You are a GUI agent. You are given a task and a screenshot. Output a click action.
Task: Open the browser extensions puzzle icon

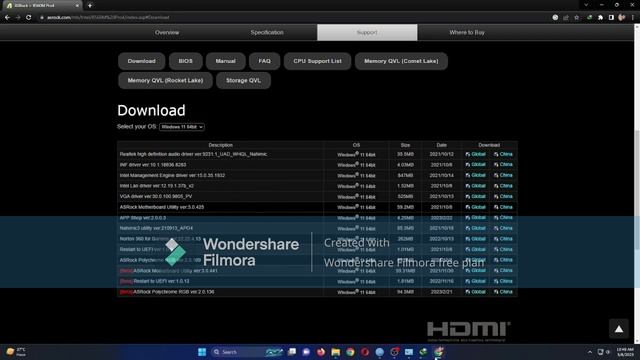(600, 18)
